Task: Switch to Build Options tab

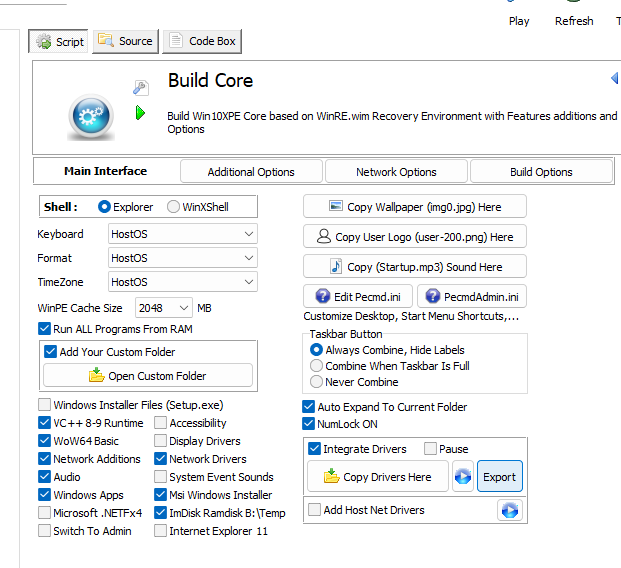Action: pyautogui.click(x=541, y=172)
